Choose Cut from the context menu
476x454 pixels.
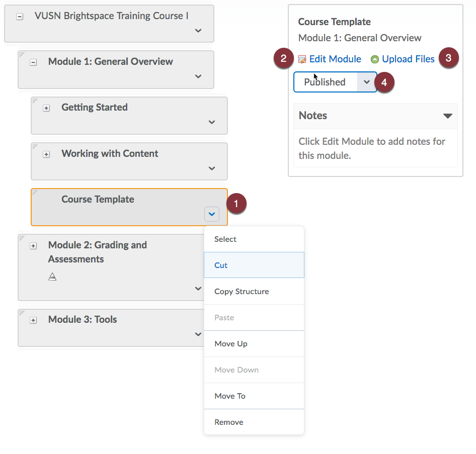(254, 265)
